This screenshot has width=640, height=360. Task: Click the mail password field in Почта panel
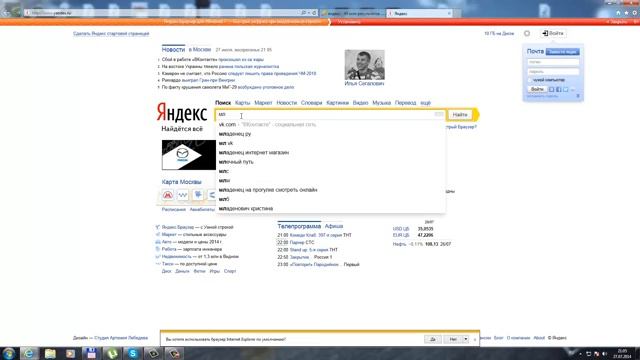pos(553,71)
